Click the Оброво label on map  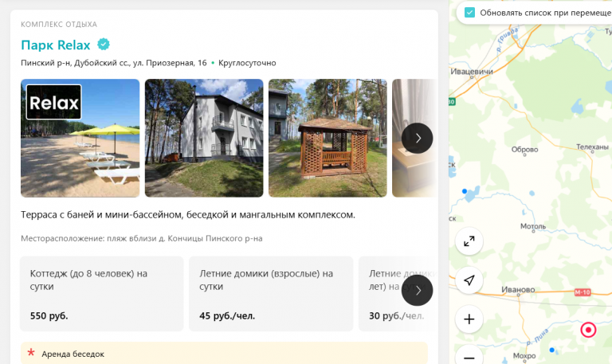[x=524, y=150]
